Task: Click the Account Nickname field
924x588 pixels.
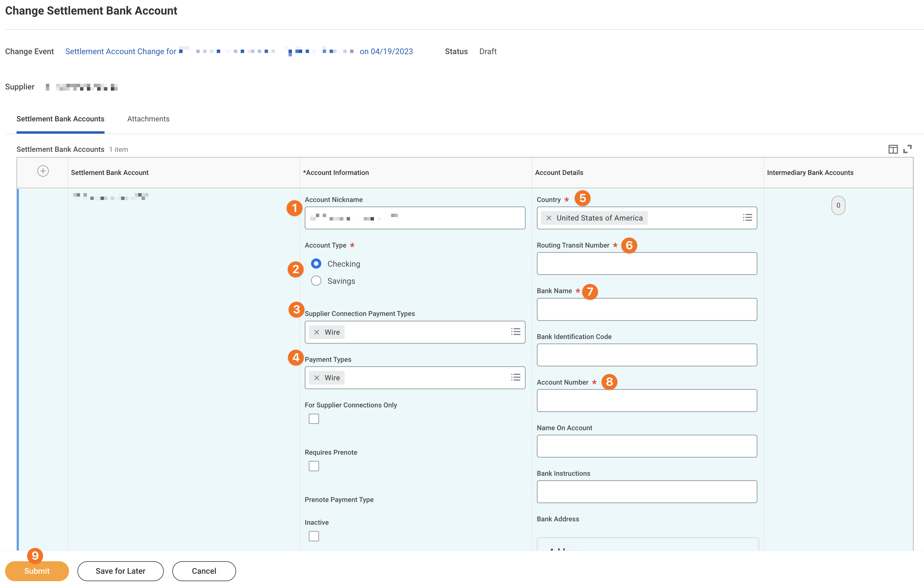Action: [415, 218]
